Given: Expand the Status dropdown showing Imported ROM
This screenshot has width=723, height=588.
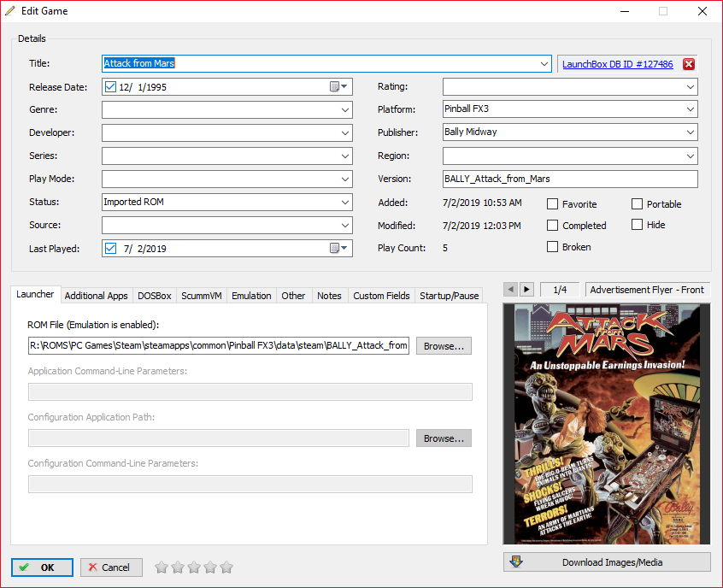Looking at the screenshot, I should click(345, 202).
